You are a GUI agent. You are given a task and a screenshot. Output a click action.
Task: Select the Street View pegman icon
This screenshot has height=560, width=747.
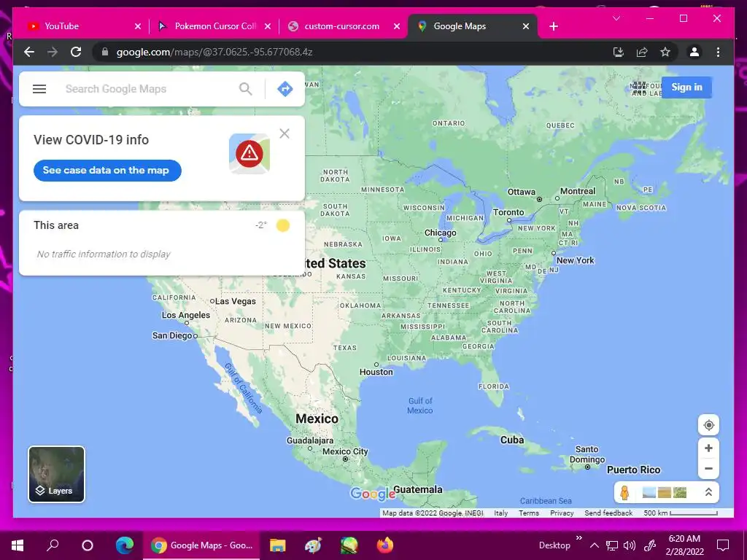tap(624, 493)
